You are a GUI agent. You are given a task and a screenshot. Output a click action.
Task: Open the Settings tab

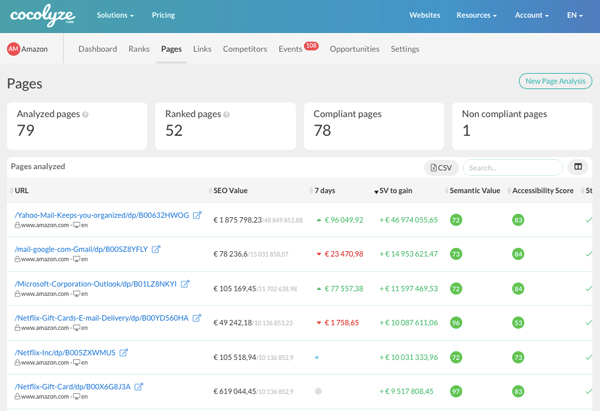405,49
